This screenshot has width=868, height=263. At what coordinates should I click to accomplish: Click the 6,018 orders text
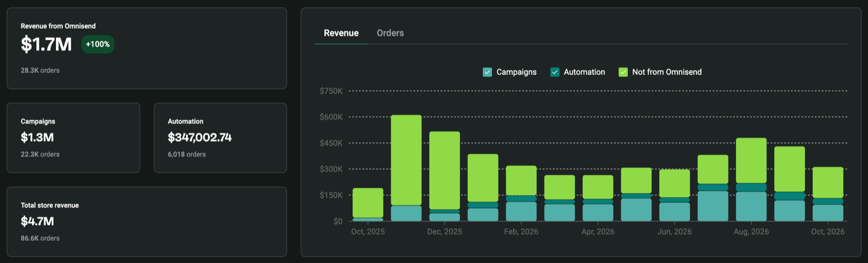187,154
